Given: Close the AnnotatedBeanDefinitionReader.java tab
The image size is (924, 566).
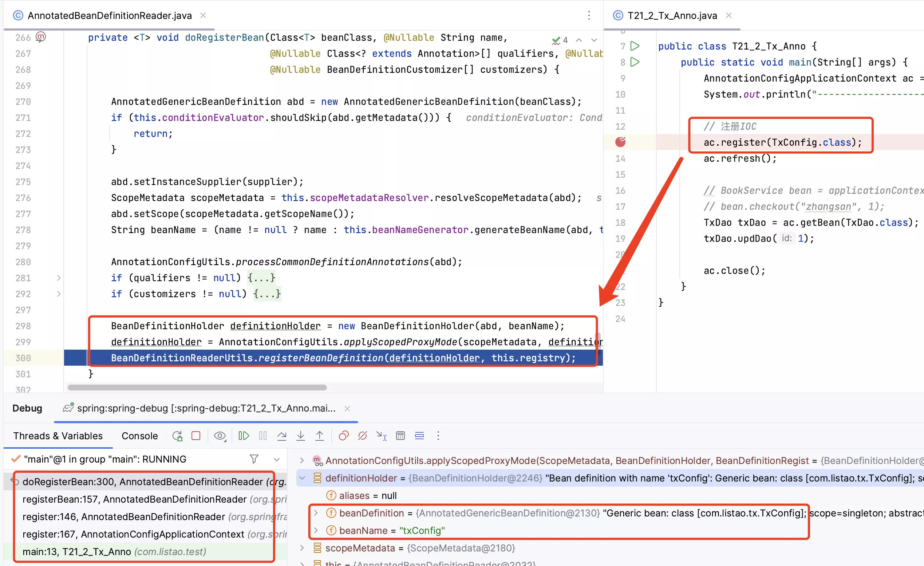Looking at the screenshot, I should tap(203, 15).
